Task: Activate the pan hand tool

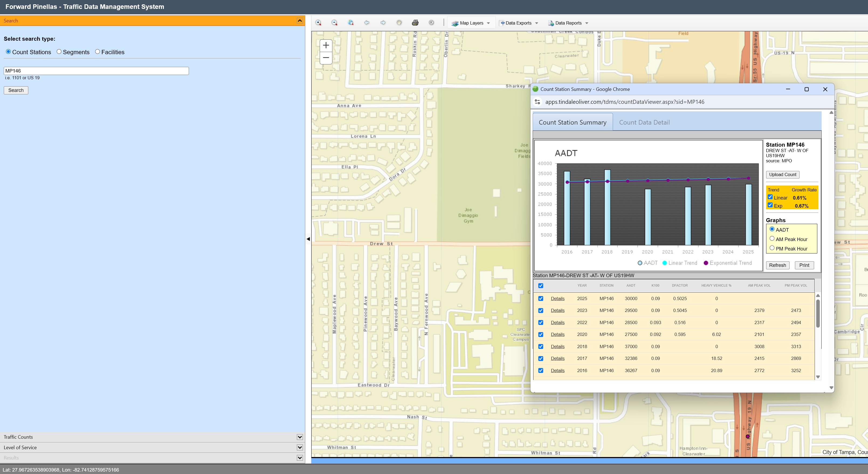Action: point(399,23)
